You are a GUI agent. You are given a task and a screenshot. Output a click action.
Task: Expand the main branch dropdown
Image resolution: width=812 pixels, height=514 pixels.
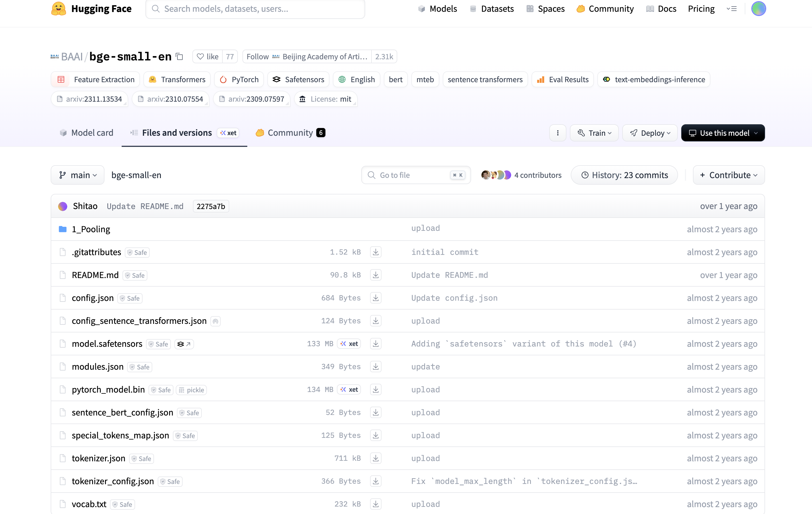(x=78, y=175)
